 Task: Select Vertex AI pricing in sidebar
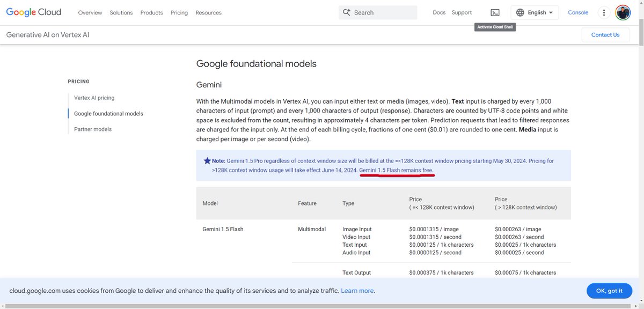point(94,98)
